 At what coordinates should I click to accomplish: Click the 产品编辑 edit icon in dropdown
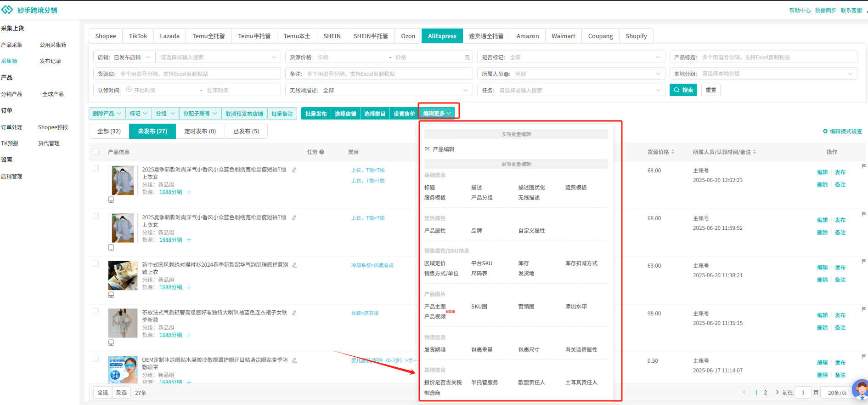click(427, 149)
